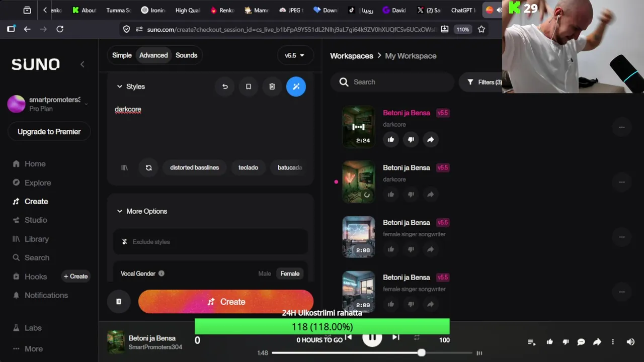Screen dimensions: 644x362
Task: Share the current track from the player bar
Action: point(597,342)
